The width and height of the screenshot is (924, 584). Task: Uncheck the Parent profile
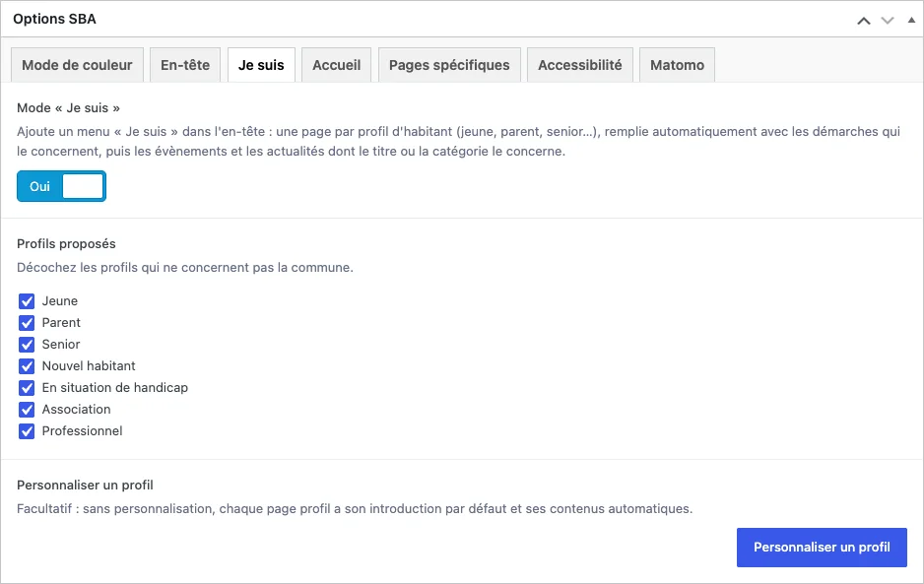[27, 323]
